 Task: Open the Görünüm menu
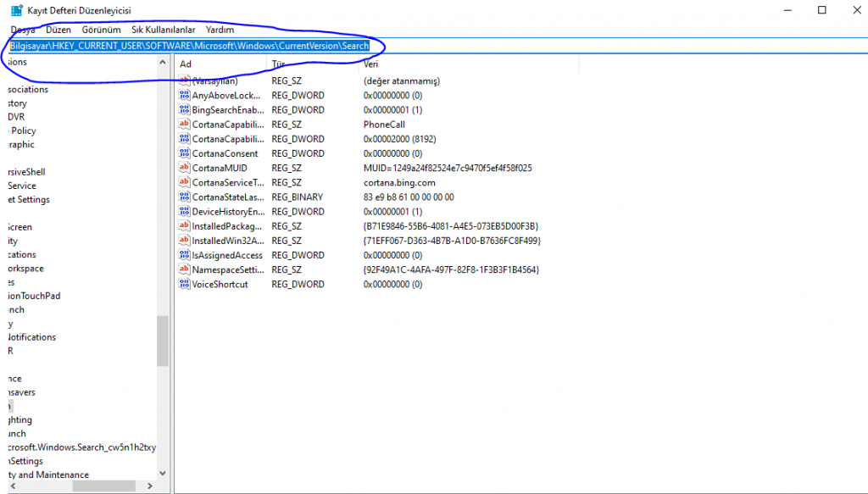pyautogui.click(x=102, y=30)
